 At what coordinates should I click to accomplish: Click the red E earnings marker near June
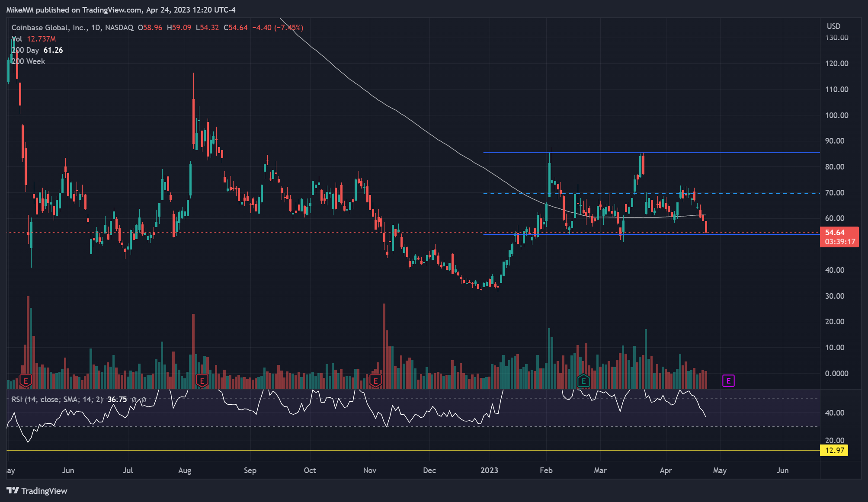pyautogui.click(x=26, y=381)
